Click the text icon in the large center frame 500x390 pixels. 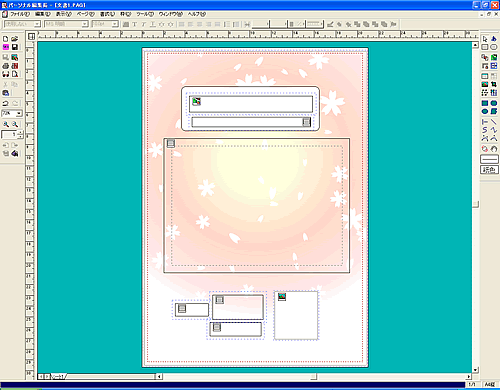(171, 143)
